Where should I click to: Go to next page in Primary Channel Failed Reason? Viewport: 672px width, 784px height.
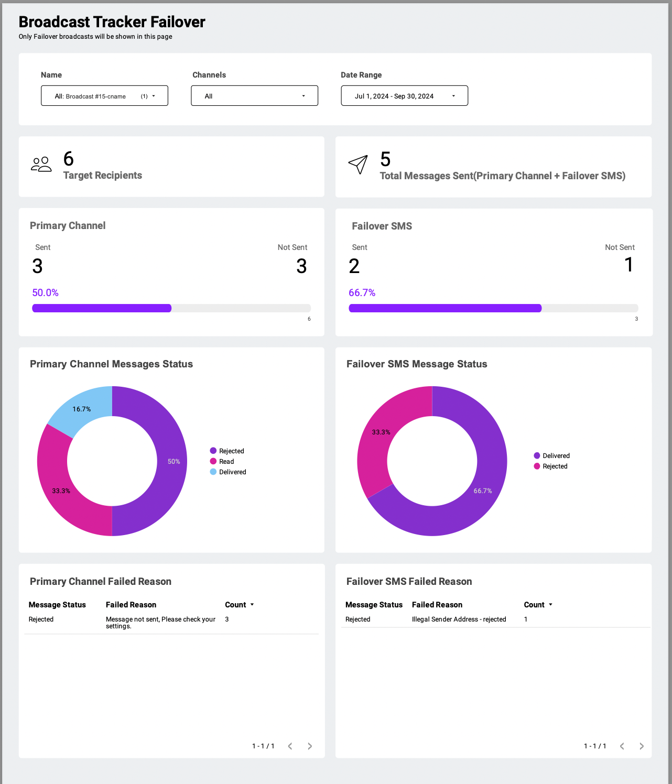[x=310, y=746]
